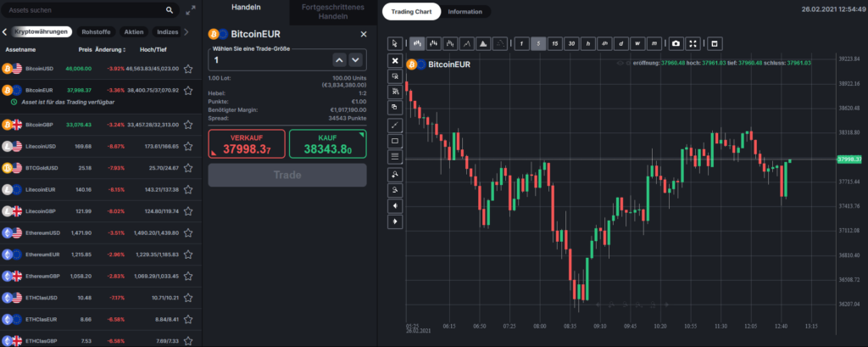Screen dimensions: 868x347
Task: Click the X delete tool in chart sidebar
Action: (395, 60)
